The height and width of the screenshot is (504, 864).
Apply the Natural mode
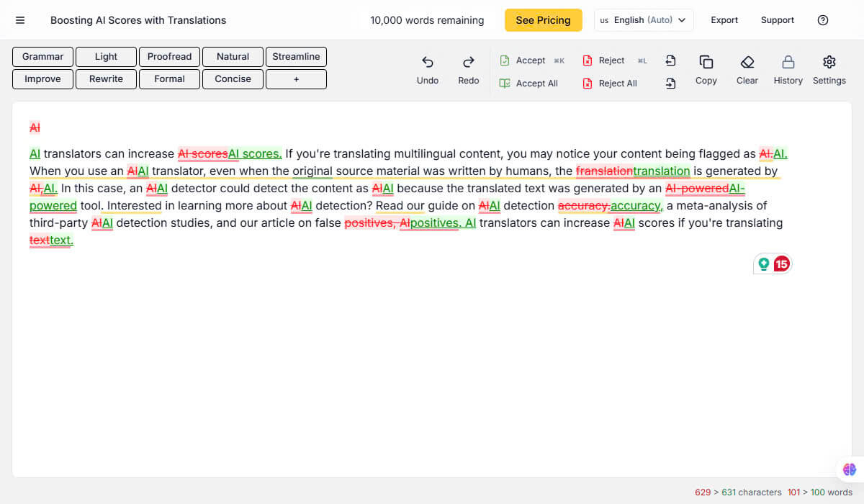(233, 57)
